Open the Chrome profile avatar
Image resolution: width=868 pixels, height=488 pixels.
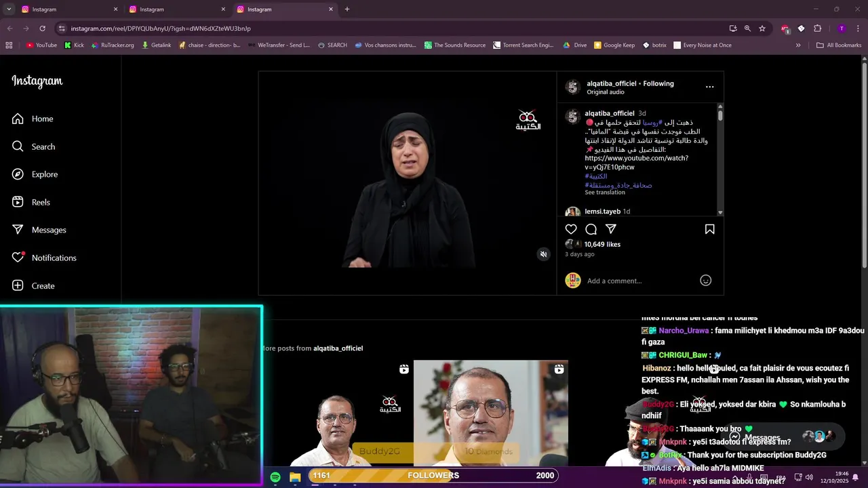842,28
